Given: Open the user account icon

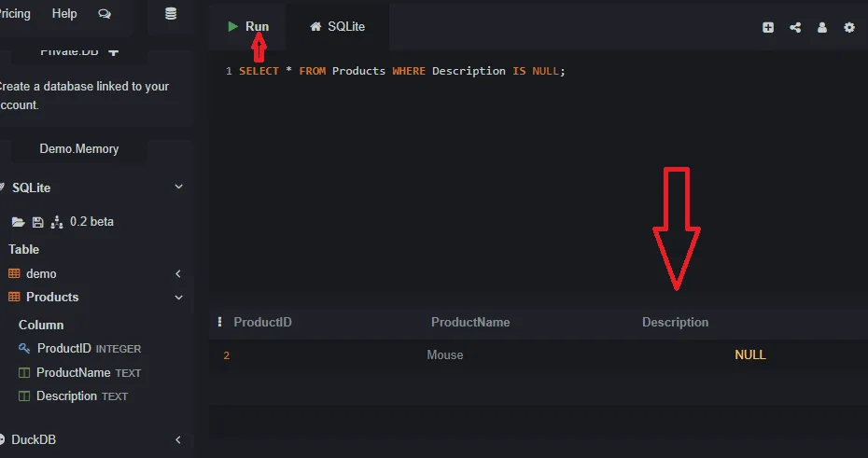Looking at the screenshot, I should (822, 28).
